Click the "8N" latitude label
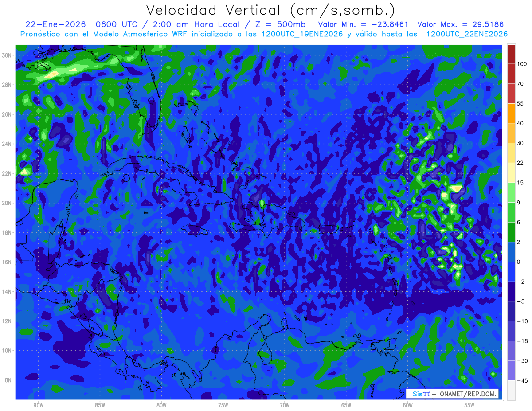Viewport: 532px width, 411px height. 8,380
